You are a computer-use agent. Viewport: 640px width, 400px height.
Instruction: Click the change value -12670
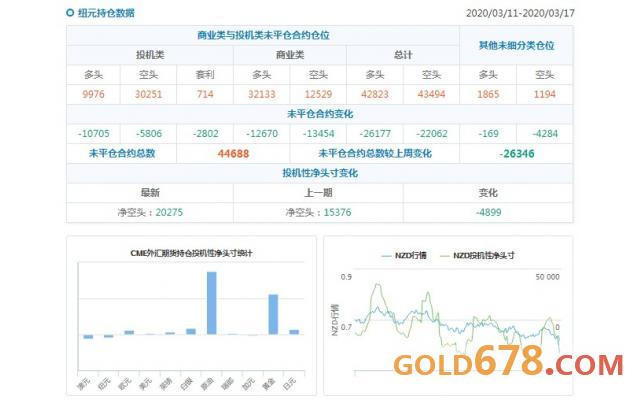coord(262,133)
